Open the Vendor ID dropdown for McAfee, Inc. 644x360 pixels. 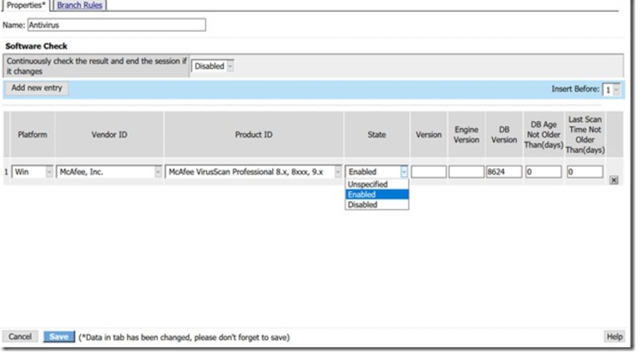click(110, 172)
